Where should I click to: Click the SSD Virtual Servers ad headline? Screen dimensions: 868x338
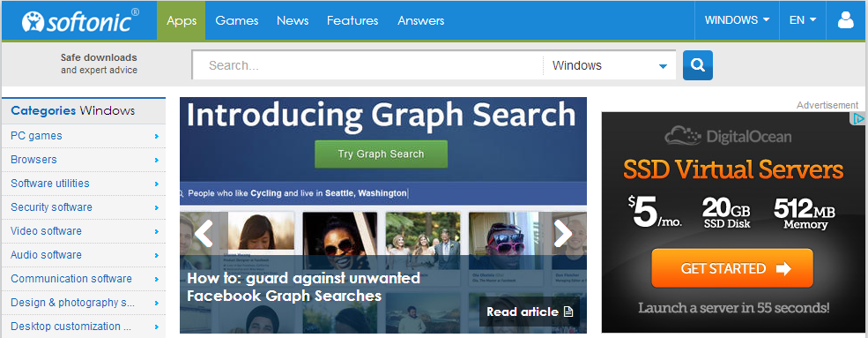point(733,169)
